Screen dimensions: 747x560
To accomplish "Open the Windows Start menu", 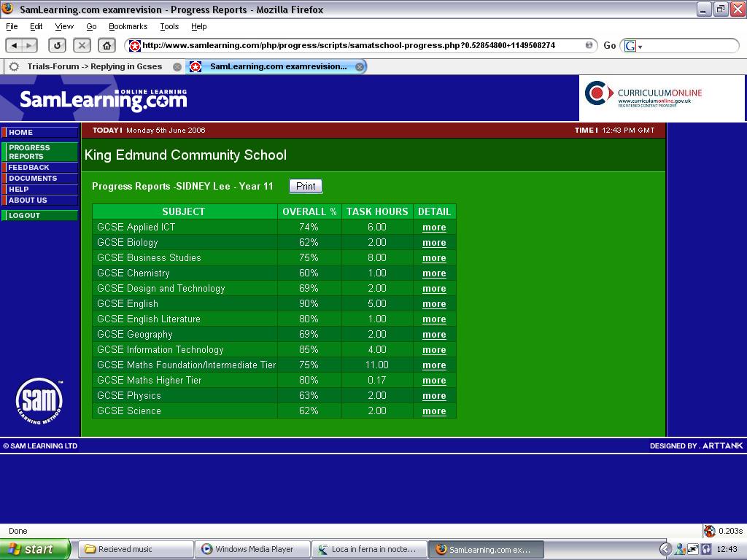I will click(x=35, y=549).
